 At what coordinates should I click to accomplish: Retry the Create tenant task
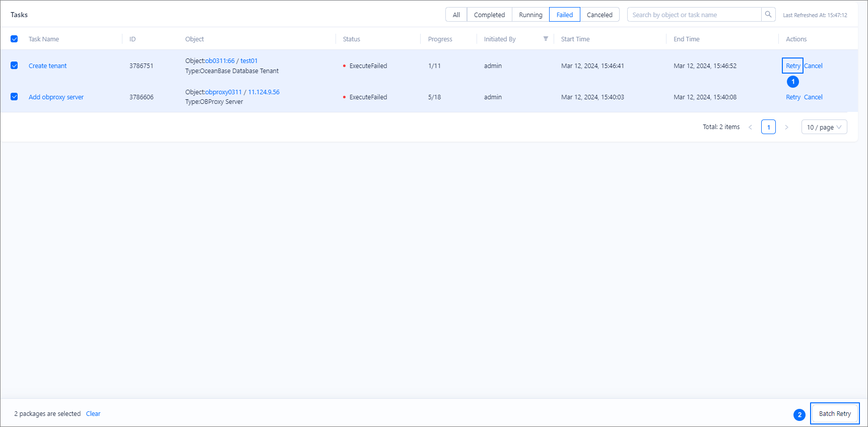(x=792, y=66)
